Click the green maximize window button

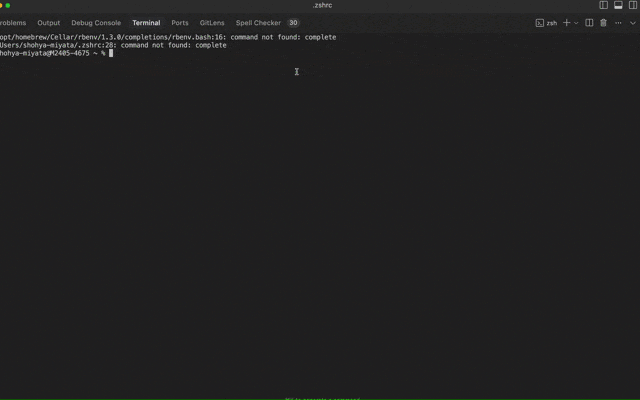click(8, 5)
